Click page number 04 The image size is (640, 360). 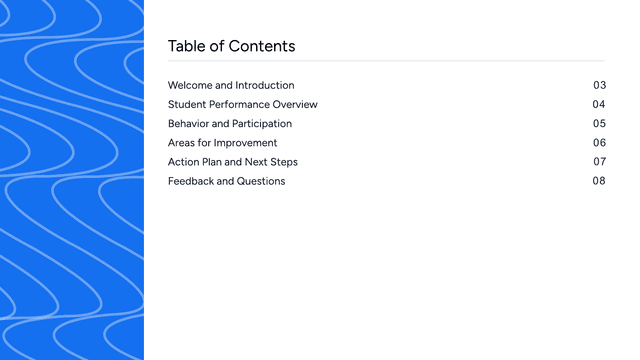click(x=599, y=104)
